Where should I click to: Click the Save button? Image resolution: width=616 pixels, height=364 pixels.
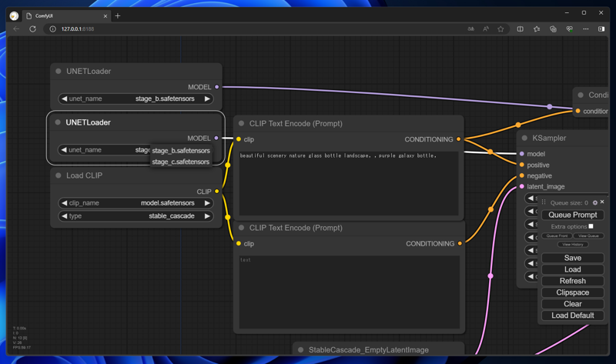tap(572, 258)
